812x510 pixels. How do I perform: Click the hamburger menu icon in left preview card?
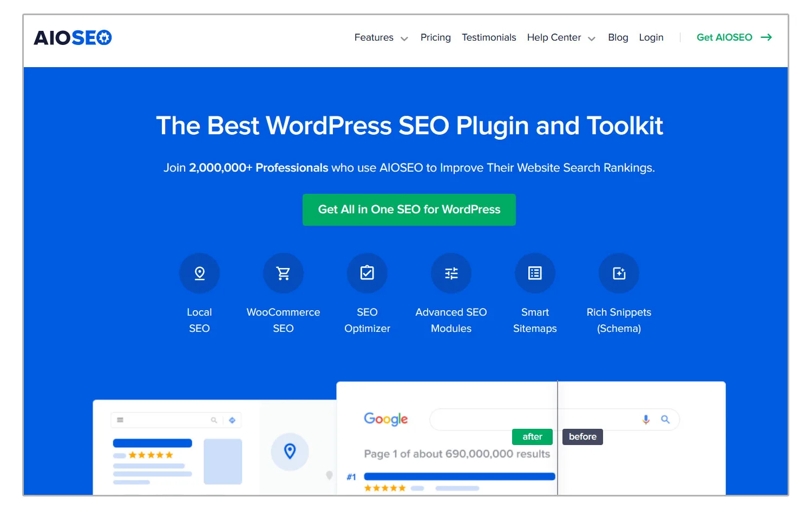coord(120,420)
